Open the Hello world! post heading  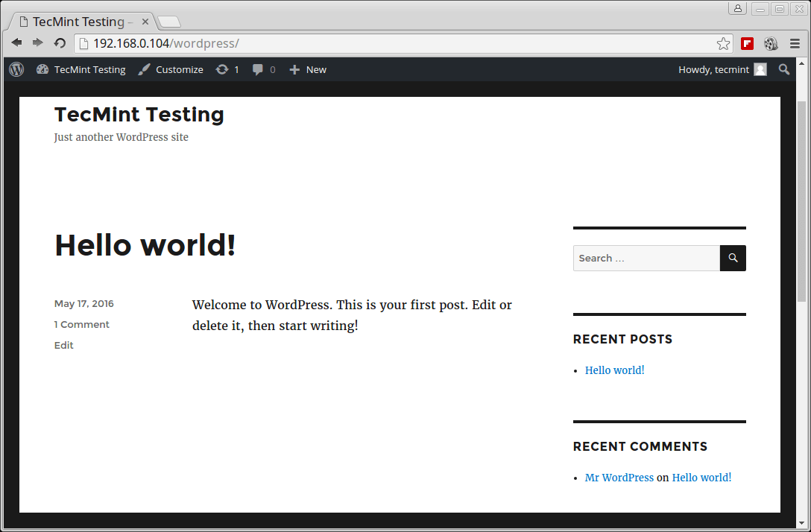point(145,245)
